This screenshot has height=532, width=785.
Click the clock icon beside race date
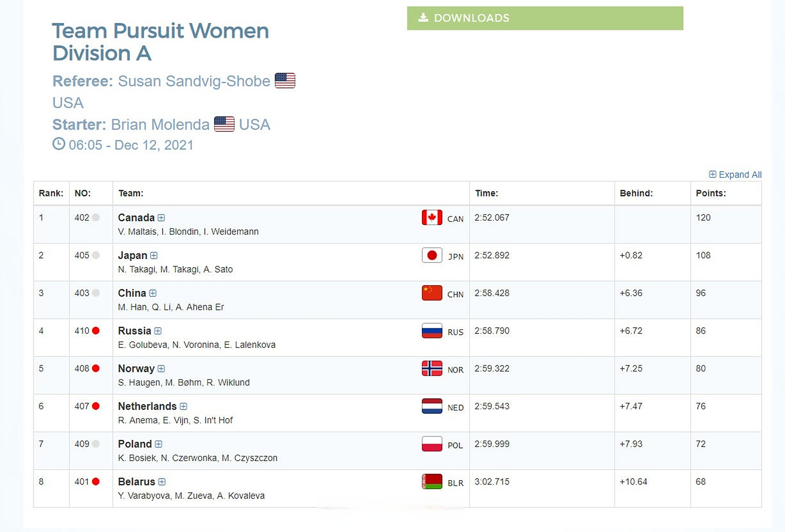point(59,144)
